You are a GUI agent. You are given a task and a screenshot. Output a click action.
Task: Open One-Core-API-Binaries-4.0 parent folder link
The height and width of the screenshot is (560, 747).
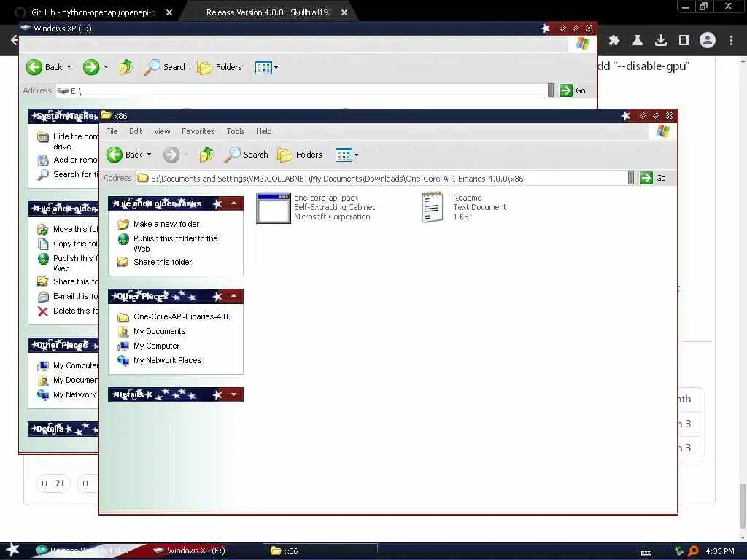[182, 316]
